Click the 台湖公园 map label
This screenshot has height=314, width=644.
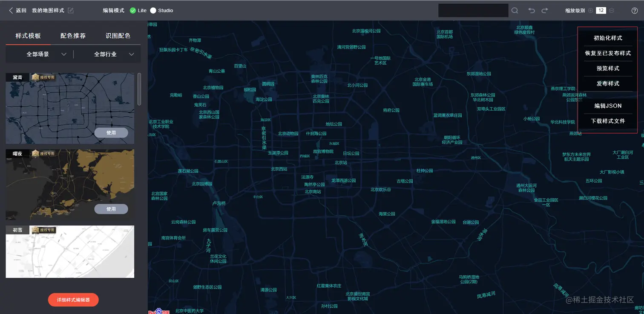tap(471, 222)
